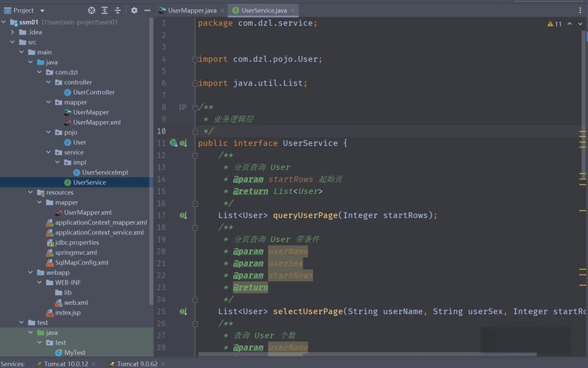This screenshot has height=368, width=588.
Task: Open the Project view dropdown
Action: 42,10
